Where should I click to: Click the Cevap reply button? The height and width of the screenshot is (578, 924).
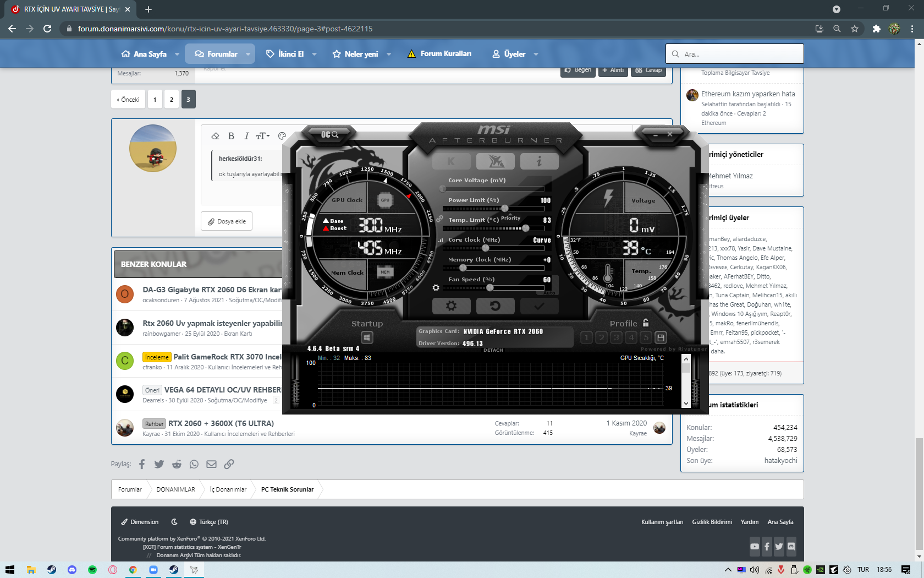[648, 70]
